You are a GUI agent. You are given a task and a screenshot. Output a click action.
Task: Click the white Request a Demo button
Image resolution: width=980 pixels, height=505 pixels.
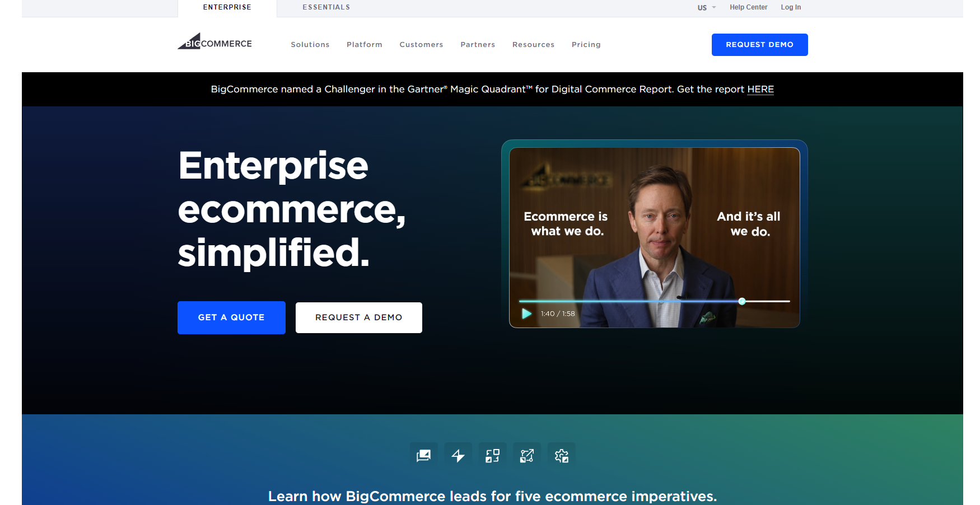pyautogui.click(x=359, y=317)
